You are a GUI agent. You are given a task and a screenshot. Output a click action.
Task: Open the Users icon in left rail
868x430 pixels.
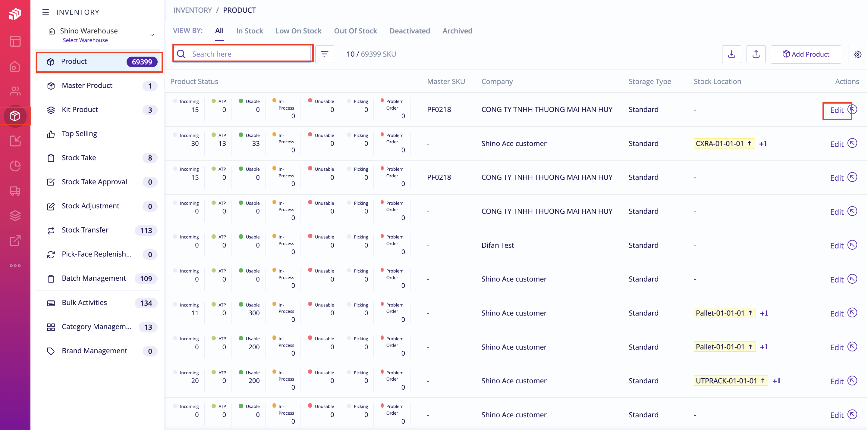point(15,91)
